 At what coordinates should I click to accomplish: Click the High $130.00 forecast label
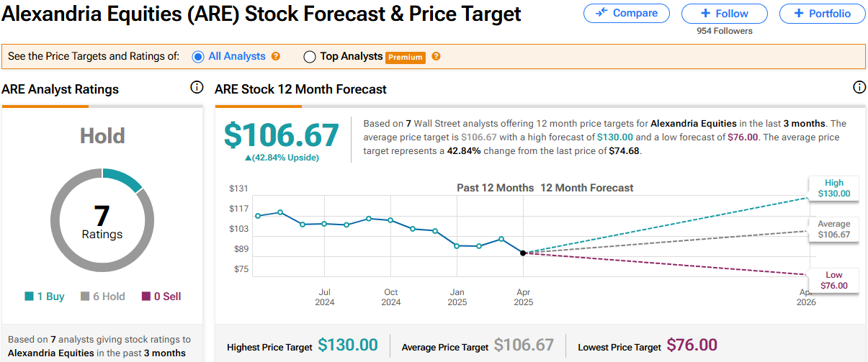834,188
